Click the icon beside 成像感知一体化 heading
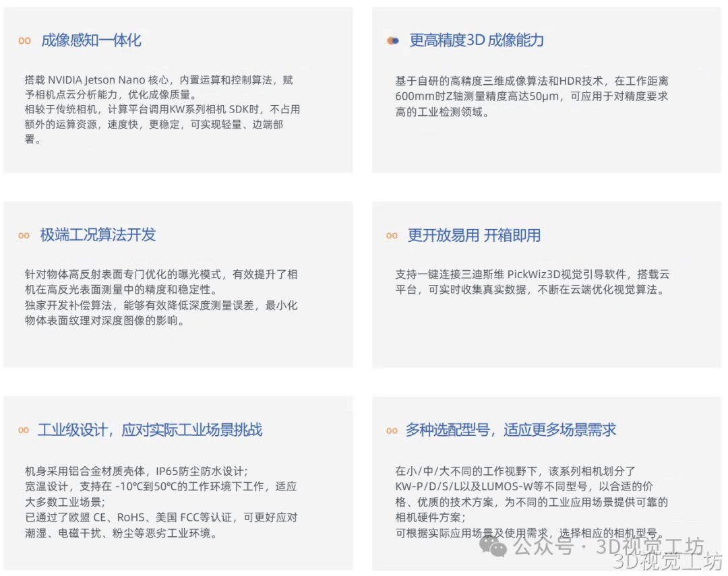Viewport: 728px width, 576px height. [24, 40]
